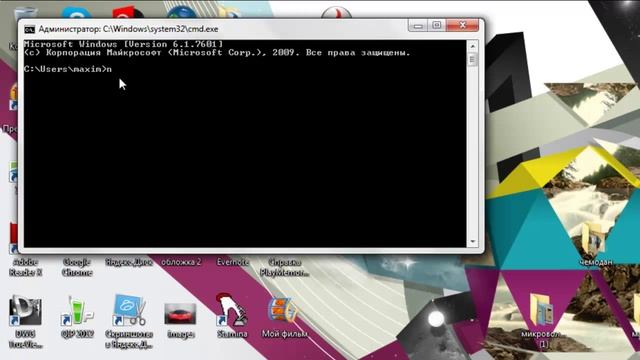
Task: Open the cmd.exe window system menu icon
Action: pyautogui.click(x=29, y=29)
